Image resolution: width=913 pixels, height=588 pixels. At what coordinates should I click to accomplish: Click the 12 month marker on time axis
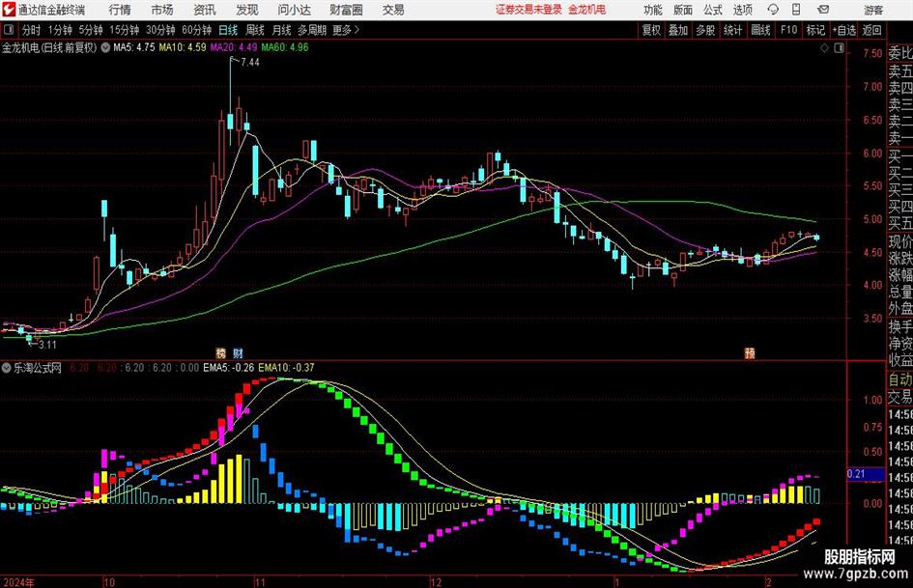[436, 582]
